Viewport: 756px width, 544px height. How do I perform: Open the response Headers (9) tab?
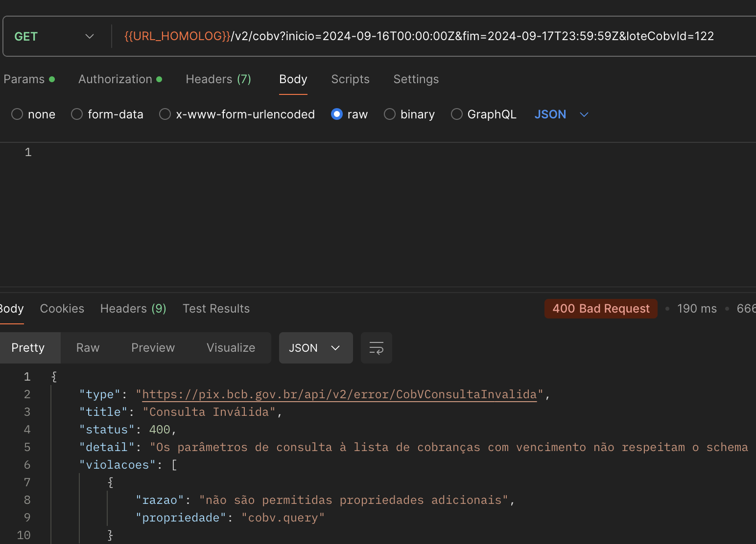click(133, 309)
